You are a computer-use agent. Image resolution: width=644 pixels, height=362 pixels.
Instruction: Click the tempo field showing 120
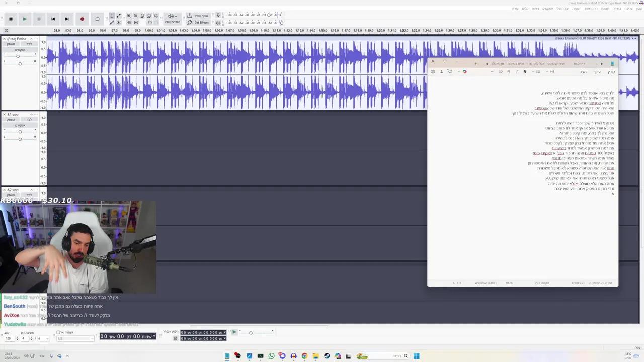pos(9,338)
